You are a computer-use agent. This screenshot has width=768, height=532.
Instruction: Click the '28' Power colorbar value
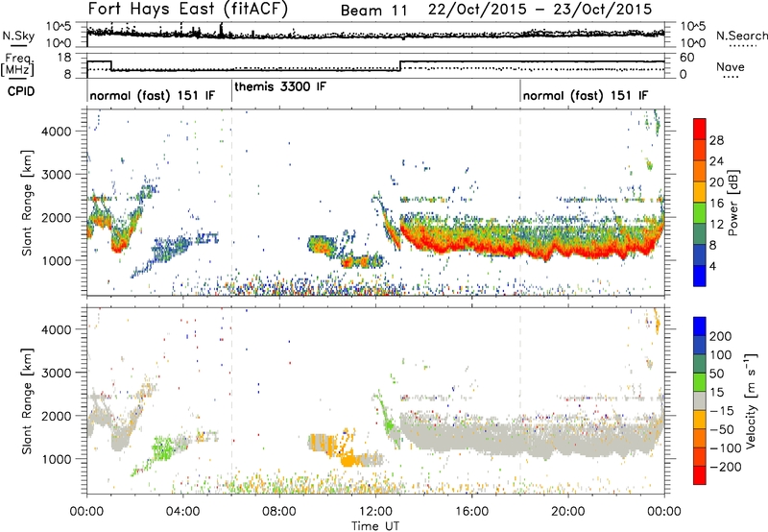pos(716,140)
